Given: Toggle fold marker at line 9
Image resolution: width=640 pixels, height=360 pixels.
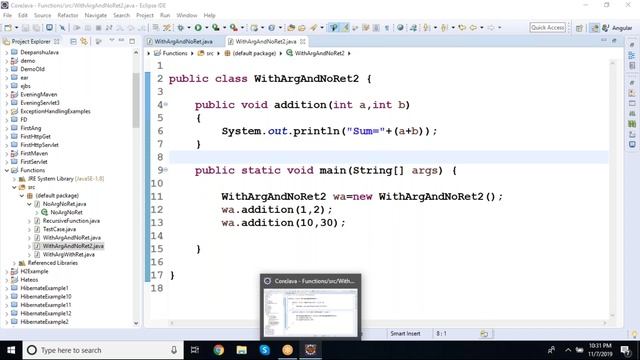Looking at the screenshot, I should 166,170.
